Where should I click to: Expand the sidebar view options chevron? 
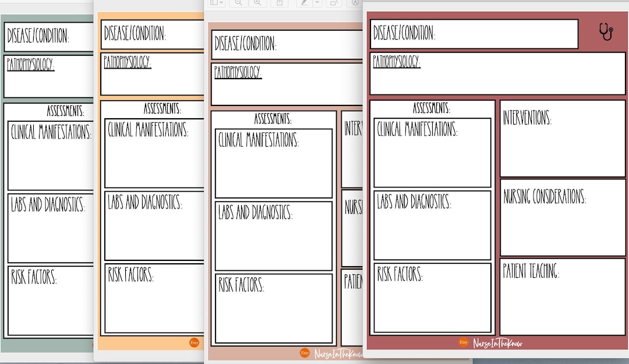point(221,3)
